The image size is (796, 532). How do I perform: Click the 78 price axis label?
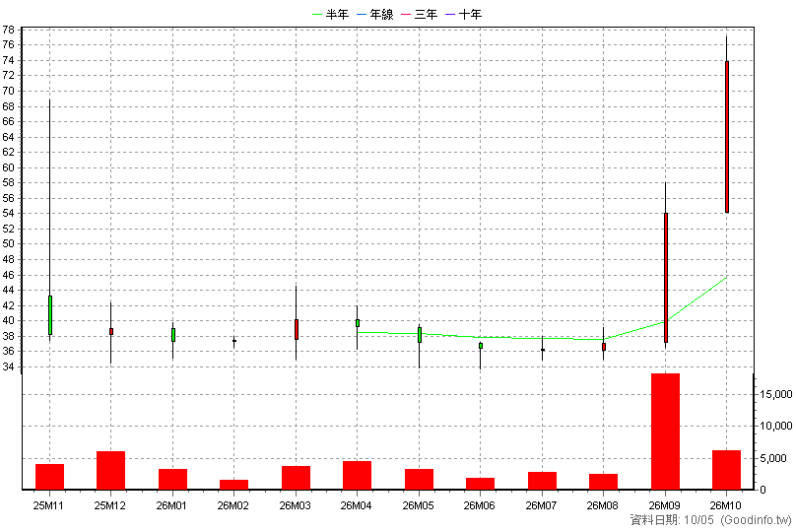click(x=8, y=30)
